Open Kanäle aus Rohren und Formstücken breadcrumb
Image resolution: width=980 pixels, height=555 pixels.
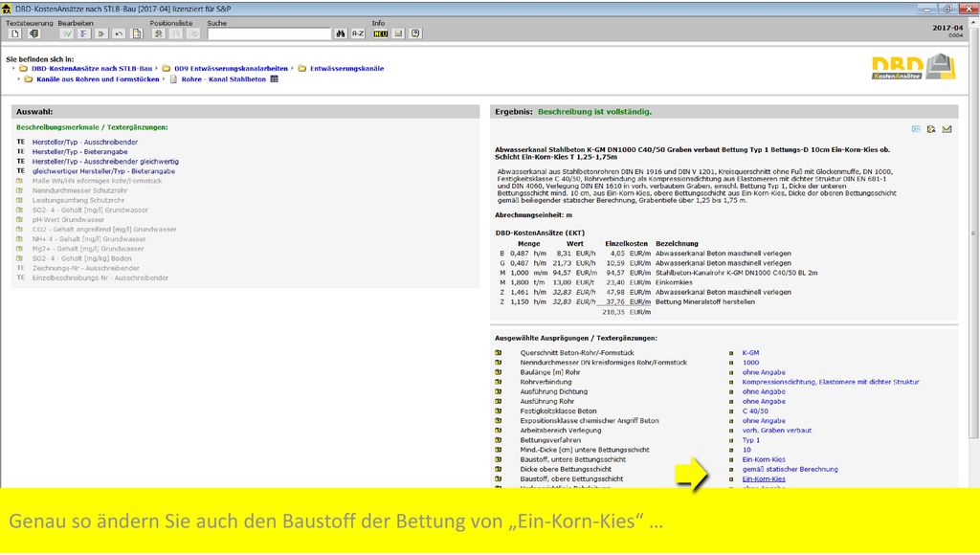(x=98, y=79)
